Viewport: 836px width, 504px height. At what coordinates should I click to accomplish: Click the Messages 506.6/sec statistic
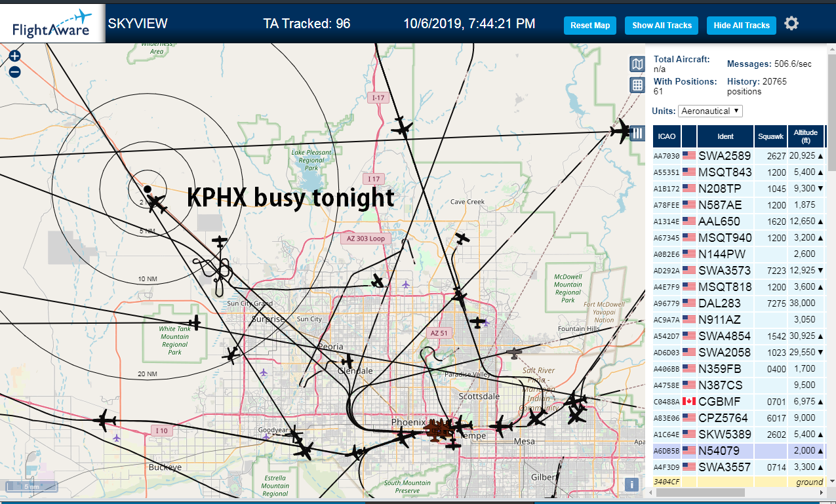coord(769,64)
